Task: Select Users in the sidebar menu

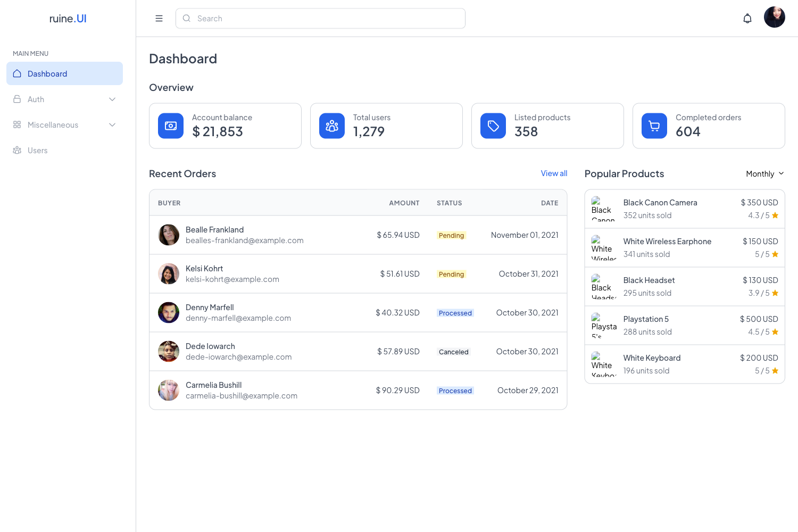Action: tap(37, 150)
